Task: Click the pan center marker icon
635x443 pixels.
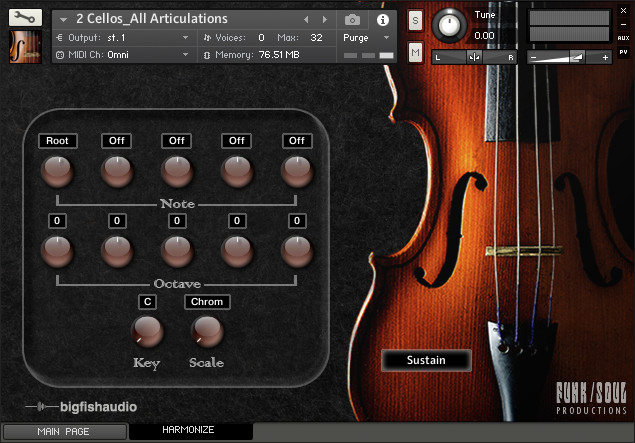Action: (474, 57)
